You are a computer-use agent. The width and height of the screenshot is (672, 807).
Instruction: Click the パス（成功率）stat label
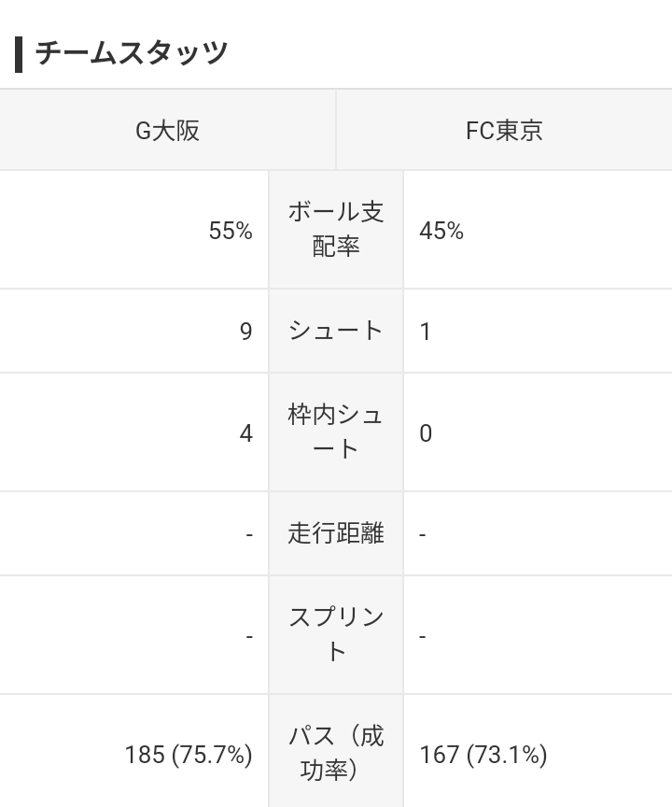336,753
